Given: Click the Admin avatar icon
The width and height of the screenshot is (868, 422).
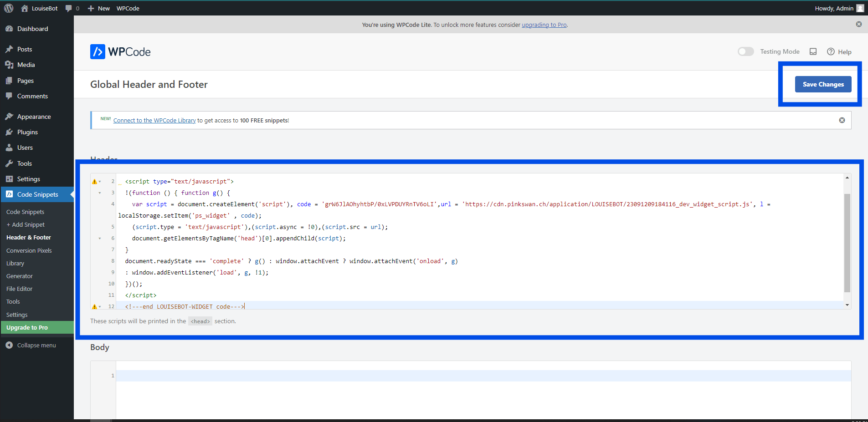Looking at the screenshot, I should [860, 8].
